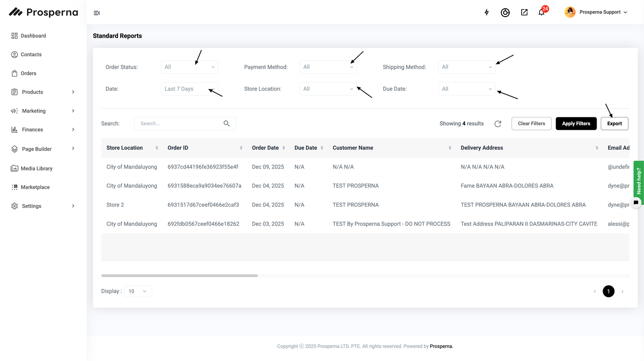Open the Display rows per page selector
The image size is (644, 361).
[138, 291]
